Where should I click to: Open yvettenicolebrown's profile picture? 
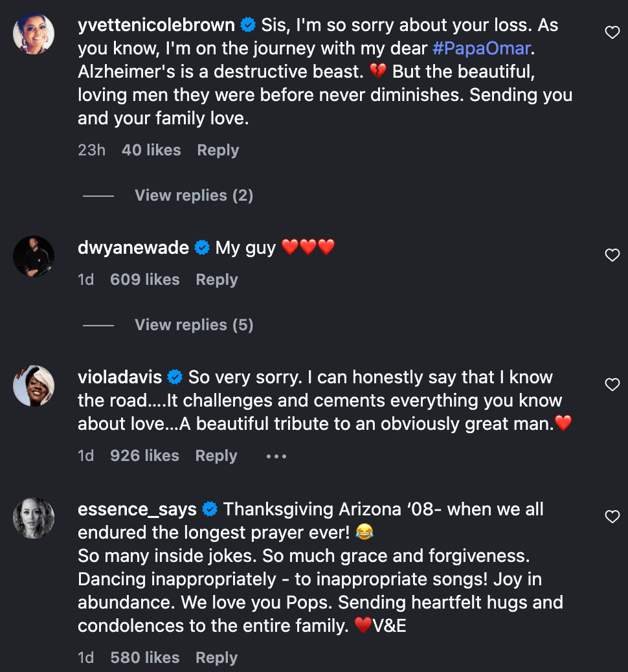tap(34, 32)
